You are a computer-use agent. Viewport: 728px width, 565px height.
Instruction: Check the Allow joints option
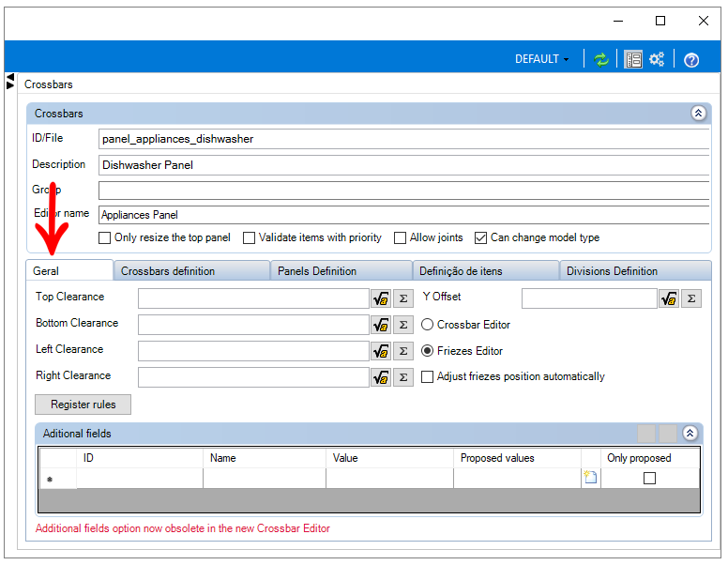pos(400,237)
